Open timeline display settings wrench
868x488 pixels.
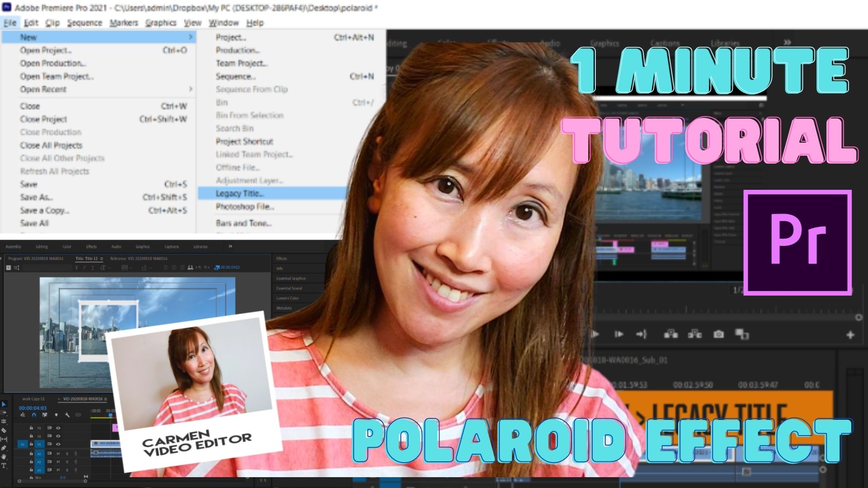coord(67,415)
